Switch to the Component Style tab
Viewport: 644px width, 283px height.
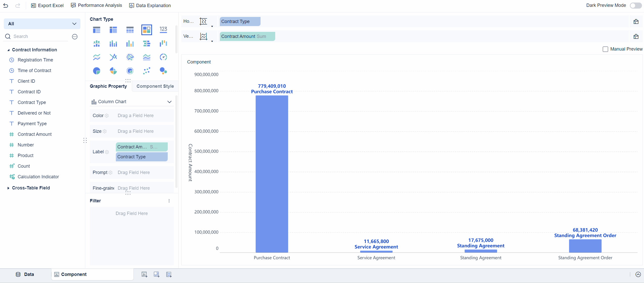(155, 86)
